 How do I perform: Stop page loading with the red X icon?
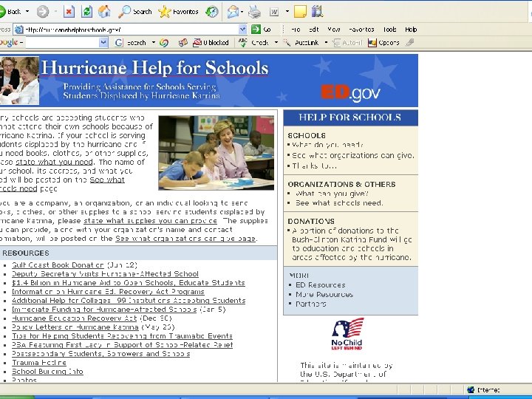(69, 12)
